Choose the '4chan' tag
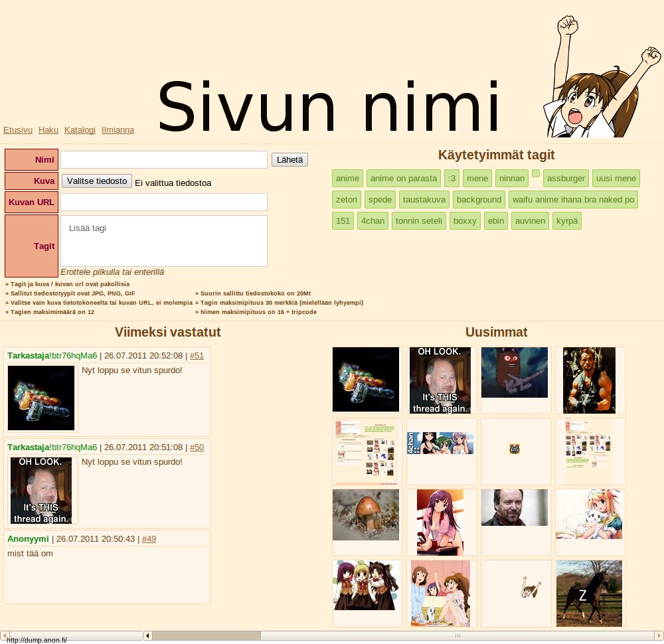Viewport: 664px width, 644px height. click(373, 221)
